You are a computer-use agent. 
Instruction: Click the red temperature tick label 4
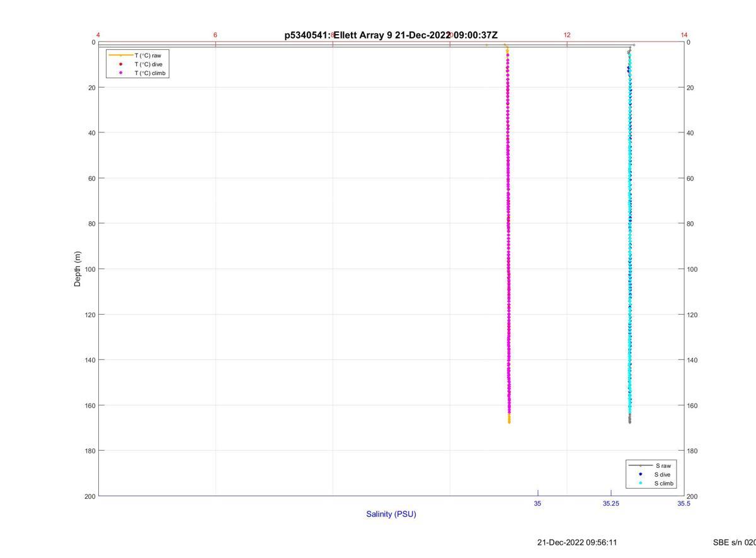coord(98,35)
